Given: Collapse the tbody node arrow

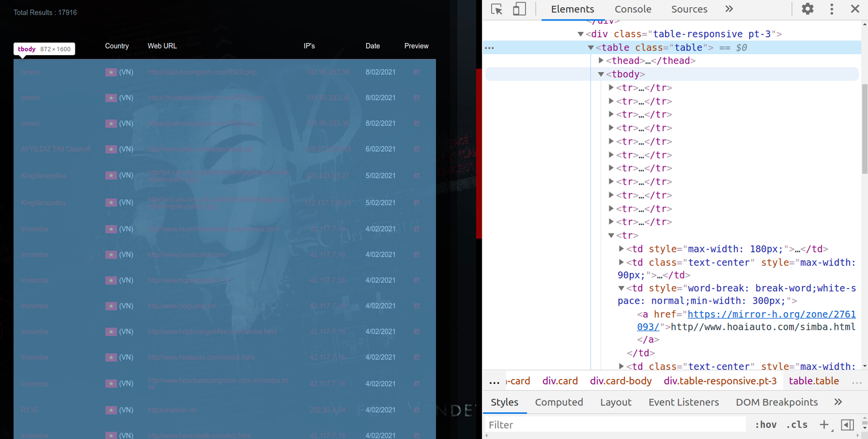Looking at the screenshot, I should tap(601, 75).
